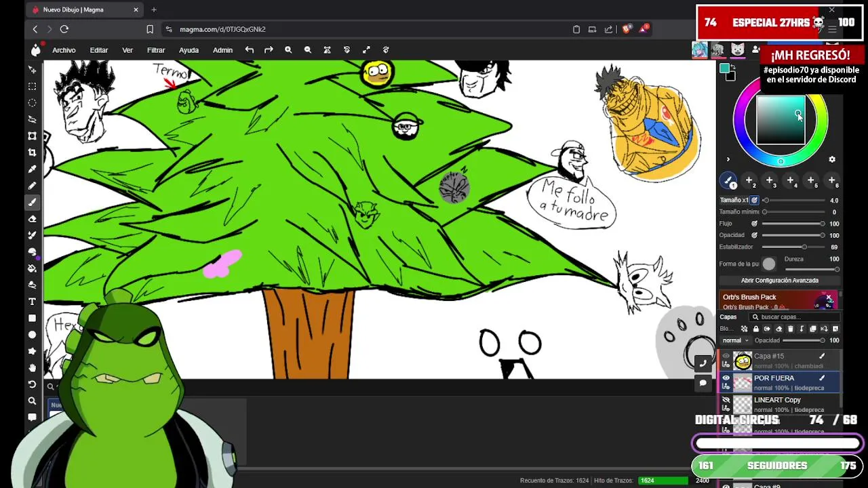Add brush to preset slot 6
Screen dimensions: 868x488
point(832,181)
